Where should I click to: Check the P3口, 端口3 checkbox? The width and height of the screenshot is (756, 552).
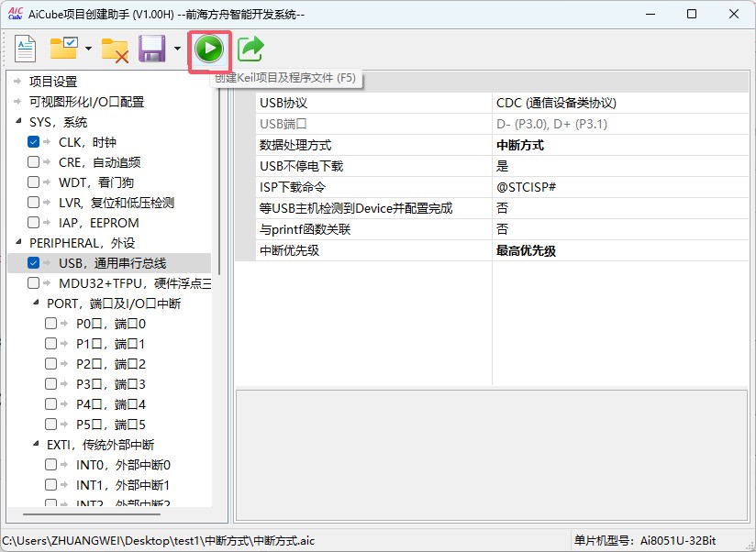click(50, 384)
